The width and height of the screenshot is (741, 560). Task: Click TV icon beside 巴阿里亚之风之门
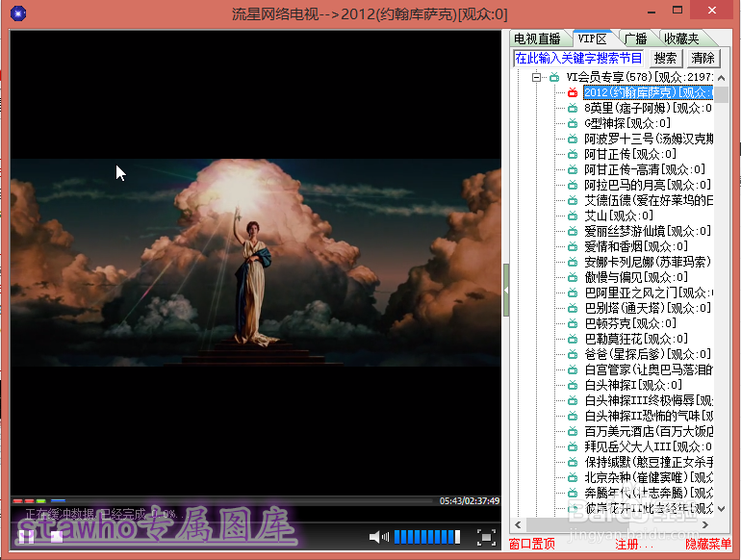(x=573, y=293)
